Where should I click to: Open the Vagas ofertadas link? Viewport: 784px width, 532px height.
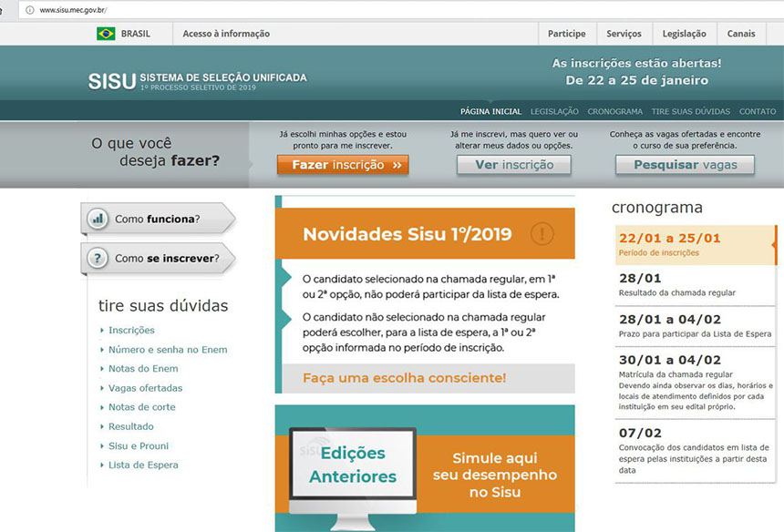(146, 388)
